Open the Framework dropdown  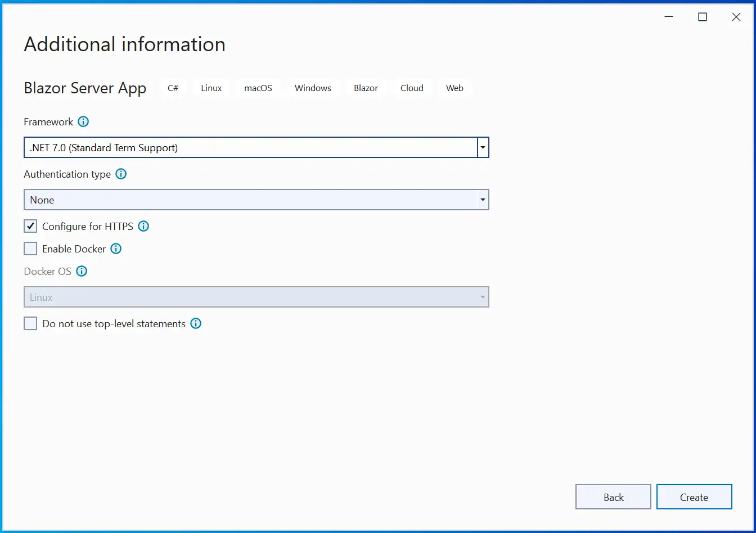[483, 147]
